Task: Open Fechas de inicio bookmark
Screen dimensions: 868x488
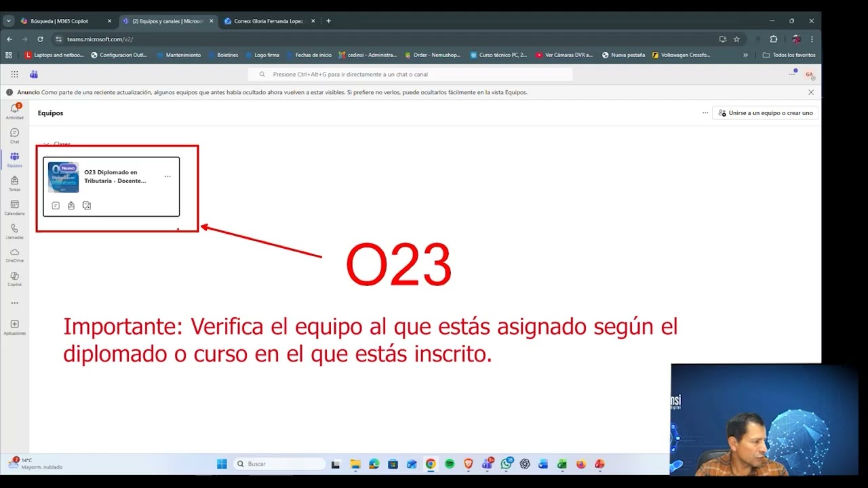Action: pos(309,55)
